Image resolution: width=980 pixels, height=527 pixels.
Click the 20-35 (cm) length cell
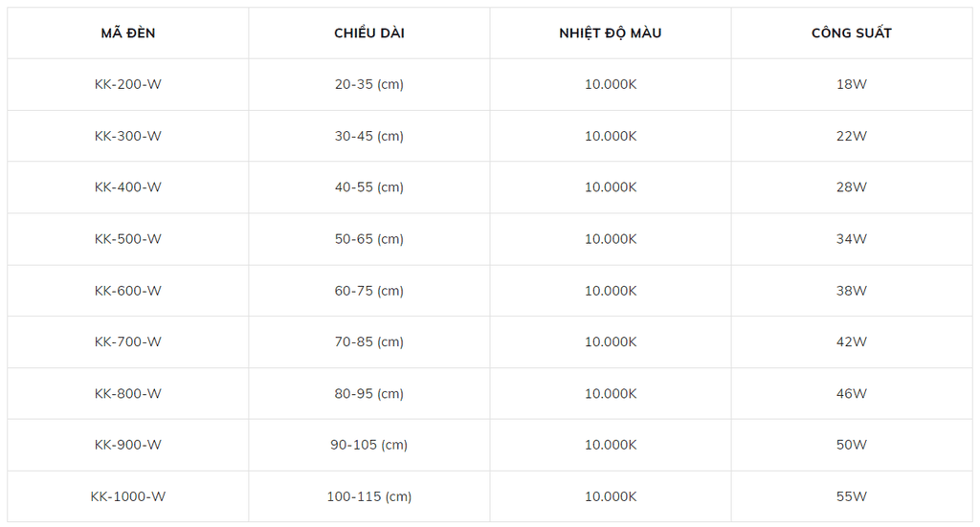point(369,84)
